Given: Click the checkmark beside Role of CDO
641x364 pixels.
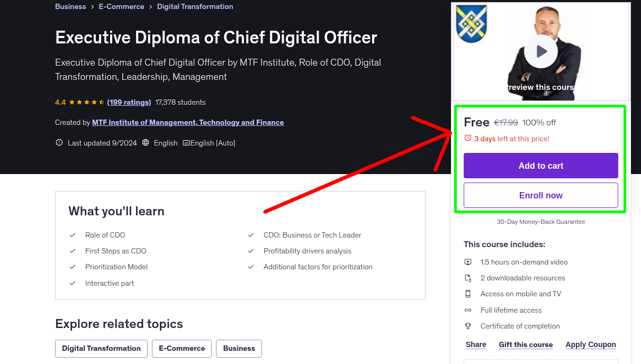Looking at the screenshot, I should coord(73,234).
